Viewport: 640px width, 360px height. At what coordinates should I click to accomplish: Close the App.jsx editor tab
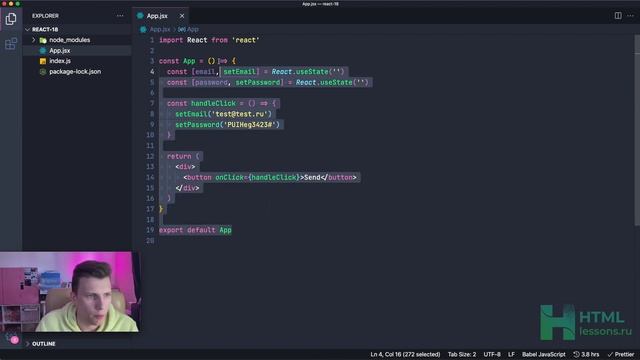point(182,16)
